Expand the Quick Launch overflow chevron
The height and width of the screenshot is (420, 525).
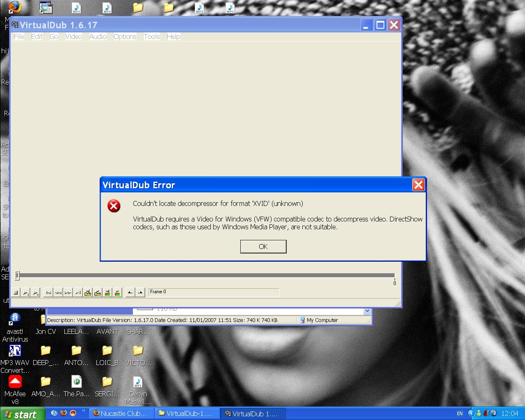click(84, 411)
